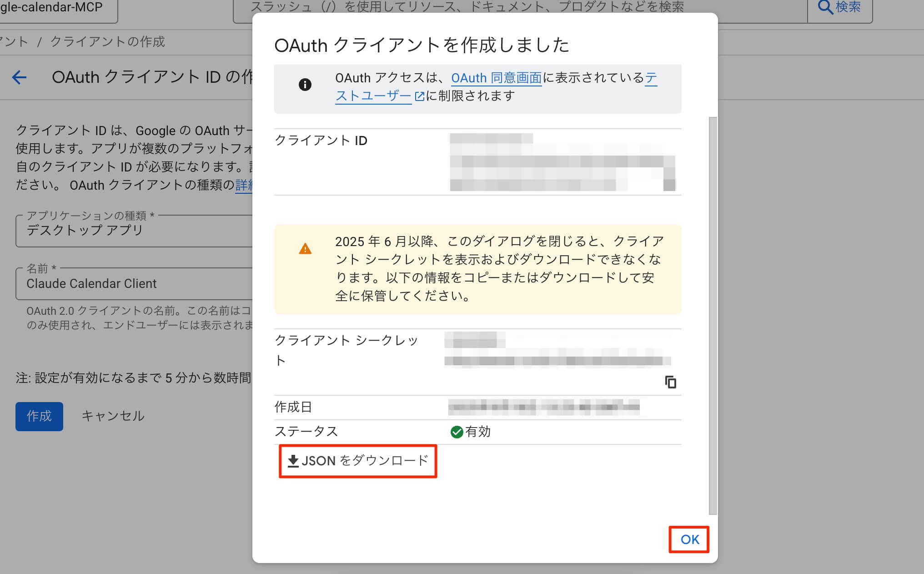The width and height of the screenshot is (924, 574).
Task: Open the テストユーザー external link
Action: point(373,96)
